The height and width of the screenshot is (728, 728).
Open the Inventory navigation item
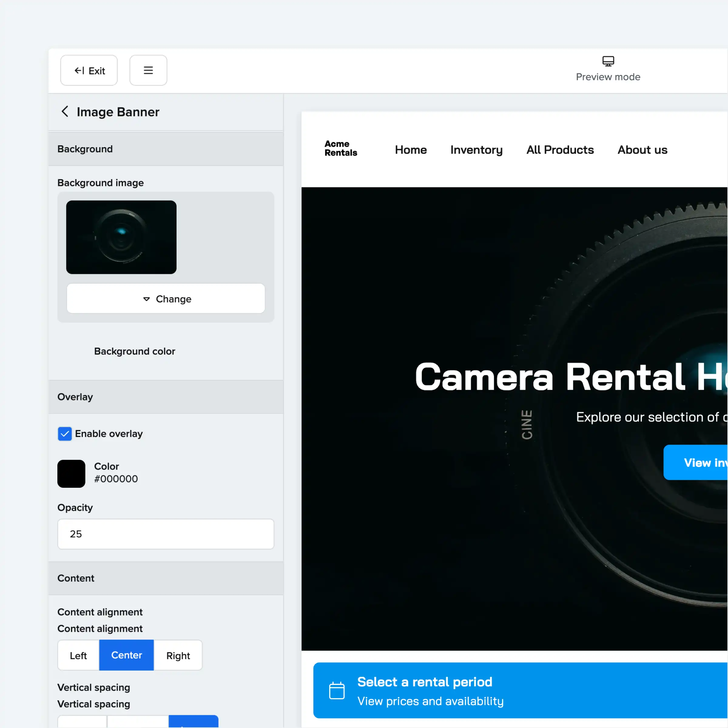pos(476,150)
